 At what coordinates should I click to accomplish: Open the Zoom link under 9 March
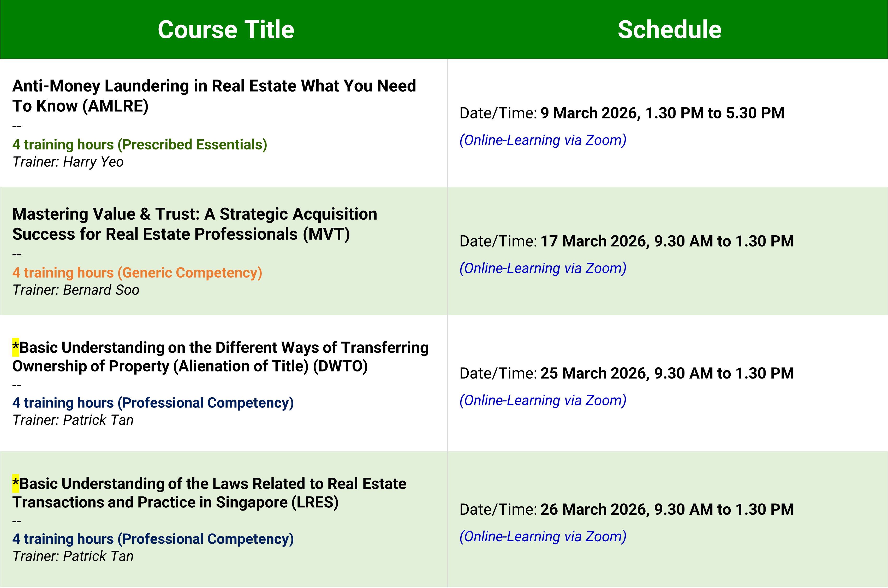(x=543, y=140)
